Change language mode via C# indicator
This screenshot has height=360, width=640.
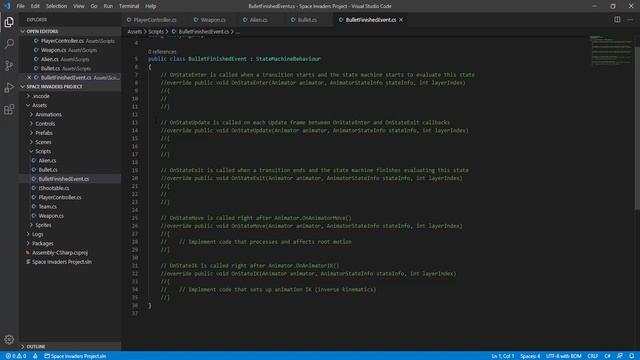click(607, 356)
